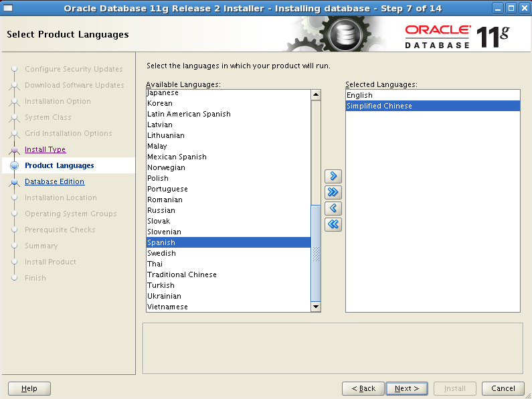Select Portuguese in the list
Viewport: 532px width, 399px height.
(228, 189)
